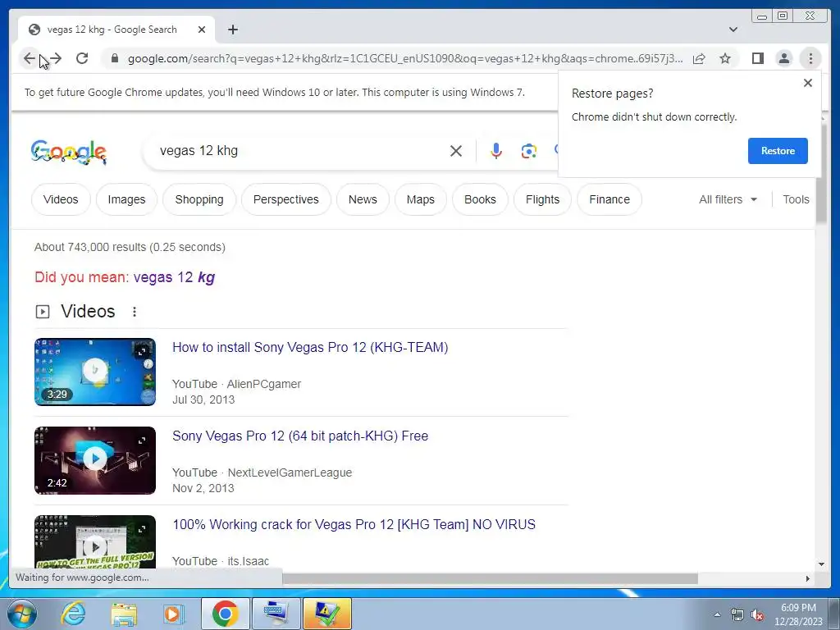
Task: Select the Maps filter chip
Action: tap(421, 199)
